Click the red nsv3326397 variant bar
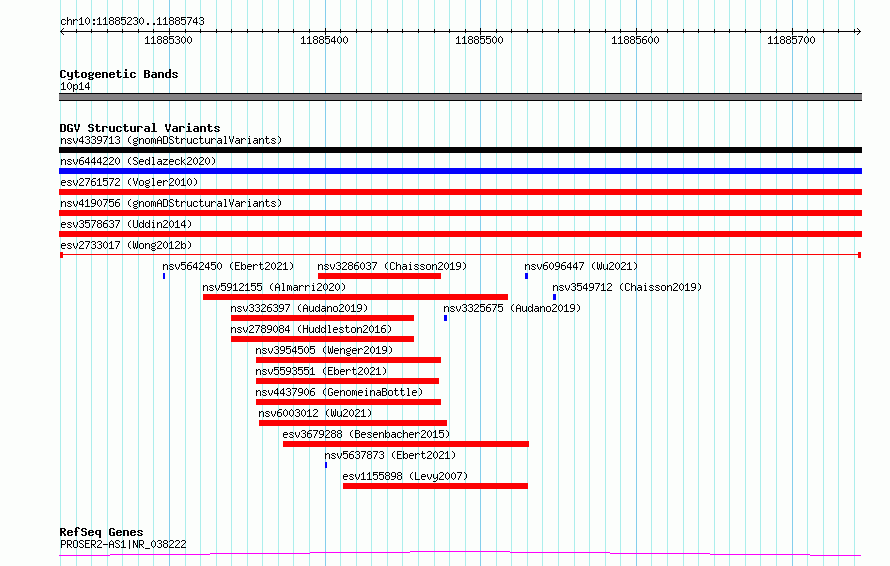Image resolution: width=890 pixels, height=566 pixels. point(322,318)
